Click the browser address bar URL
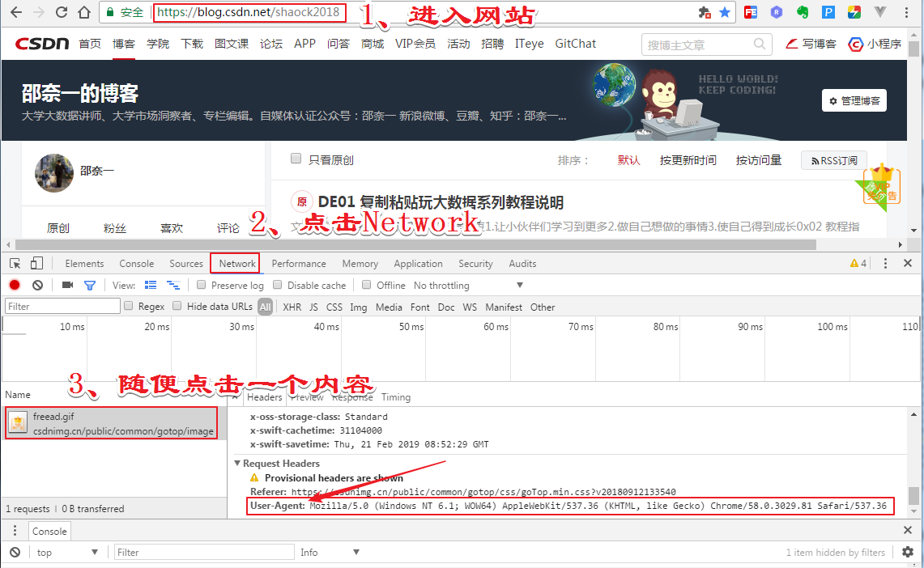Screen dimensions: 924x568 pos(248,12)
